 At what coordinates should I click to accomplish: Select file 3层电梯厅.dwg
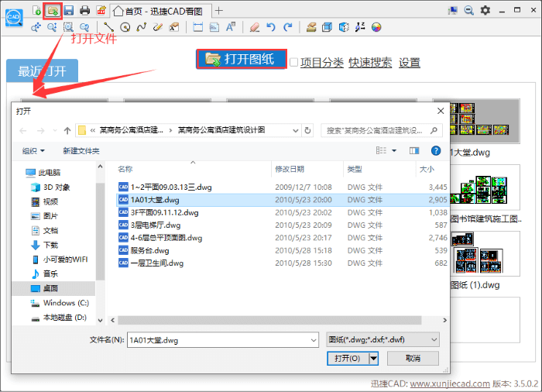coord(283,225)
